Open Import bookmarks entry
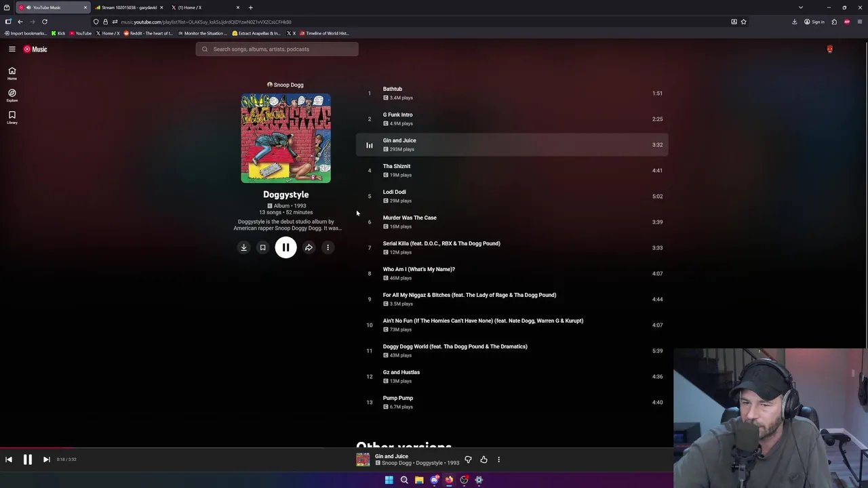The width and height of the screenshot is (868, 488). click(26, 33)
